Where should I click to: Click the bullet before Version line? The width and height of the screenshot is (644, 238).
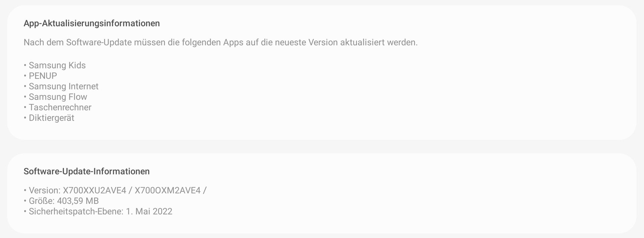25,191
